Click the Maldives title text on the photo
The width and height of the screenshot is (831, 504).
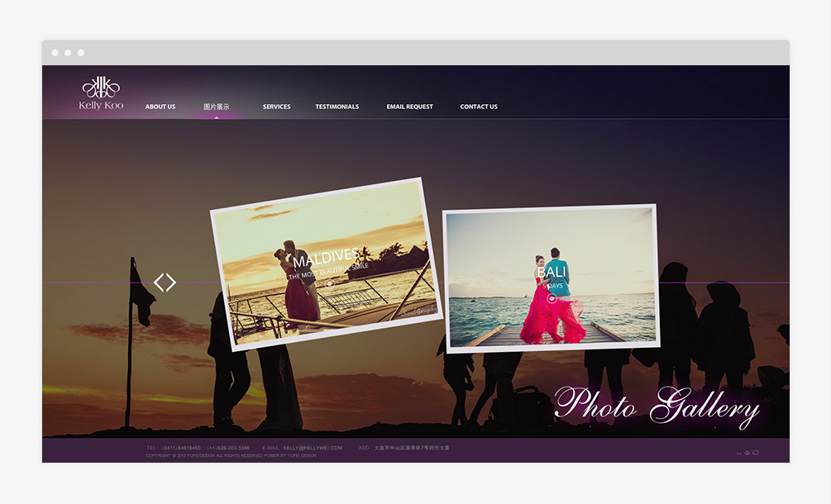tap(326, 255)
